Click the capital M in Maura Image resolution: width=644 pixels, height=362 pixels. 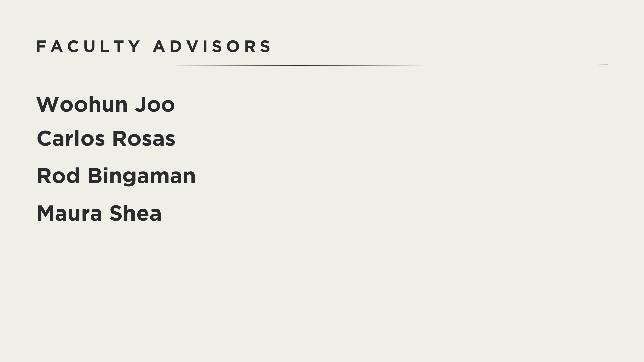pyautogui.click(x=46, y=214)
